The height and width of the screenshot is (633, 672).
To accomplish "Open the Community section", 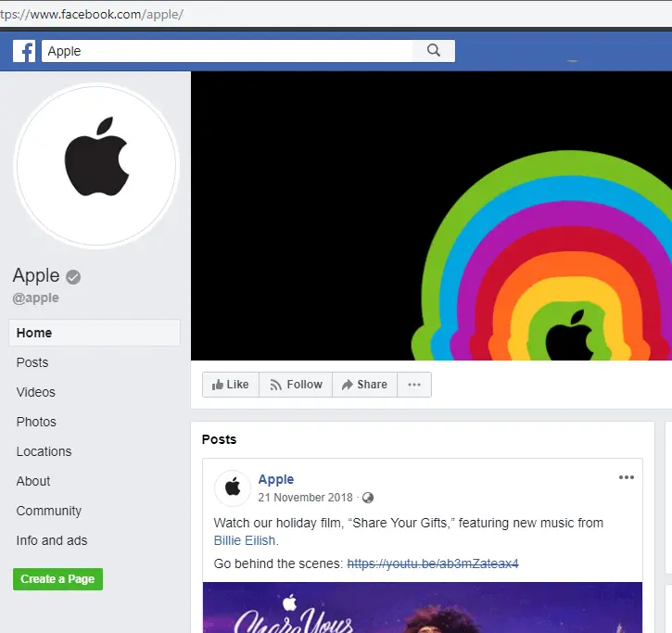I will [x=49, y=511].
